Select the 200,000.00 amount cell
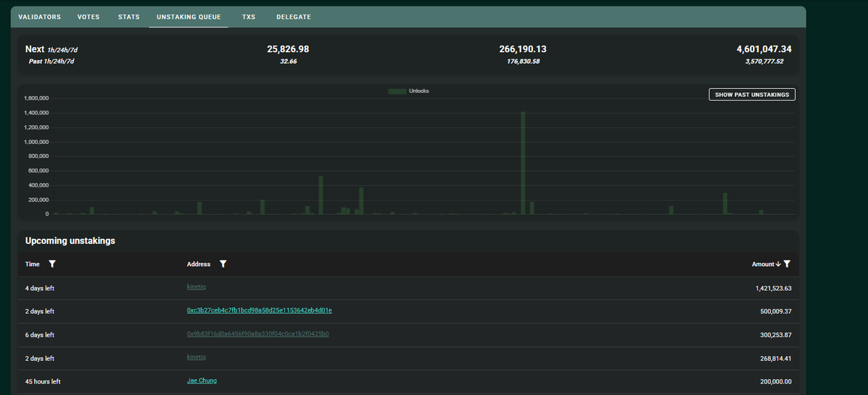This screenshot has width=868, height=395. point(775,381)
